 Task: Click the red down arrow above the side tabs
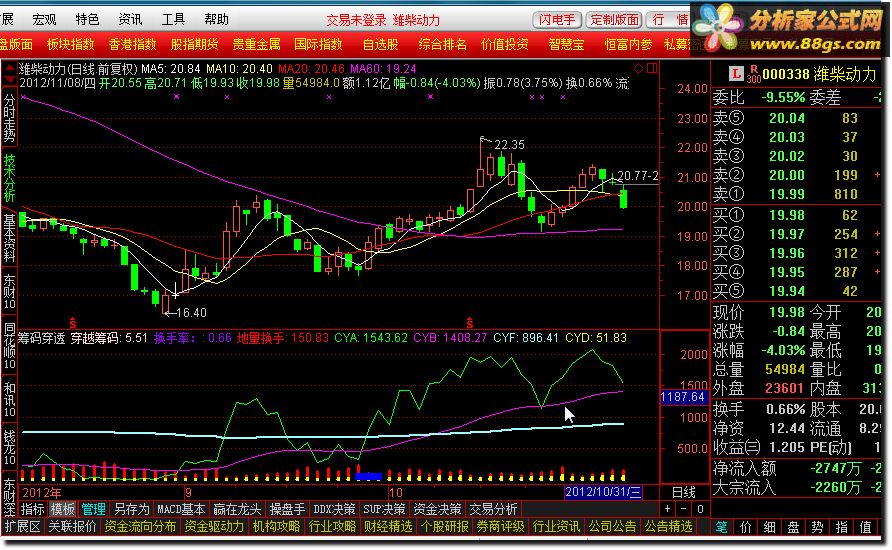10,81
